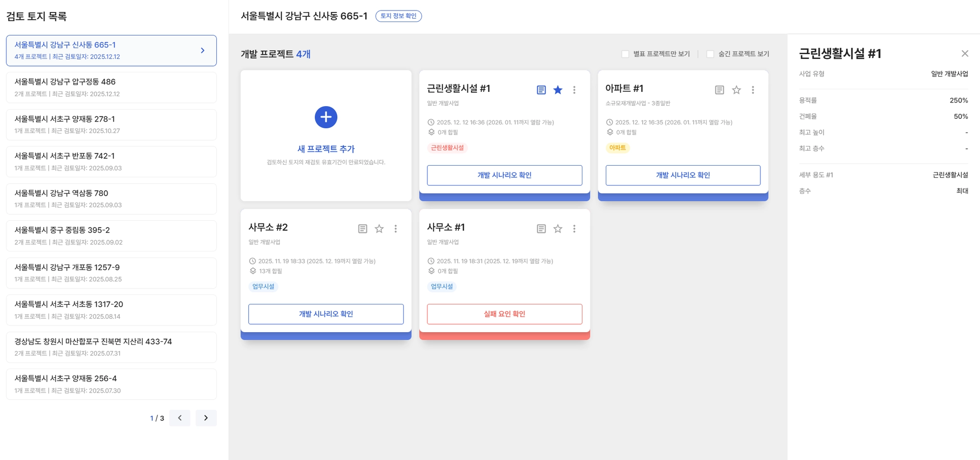
Task: Open more options menu on 근린생활시설 #1 card
Action: (574, 90)
